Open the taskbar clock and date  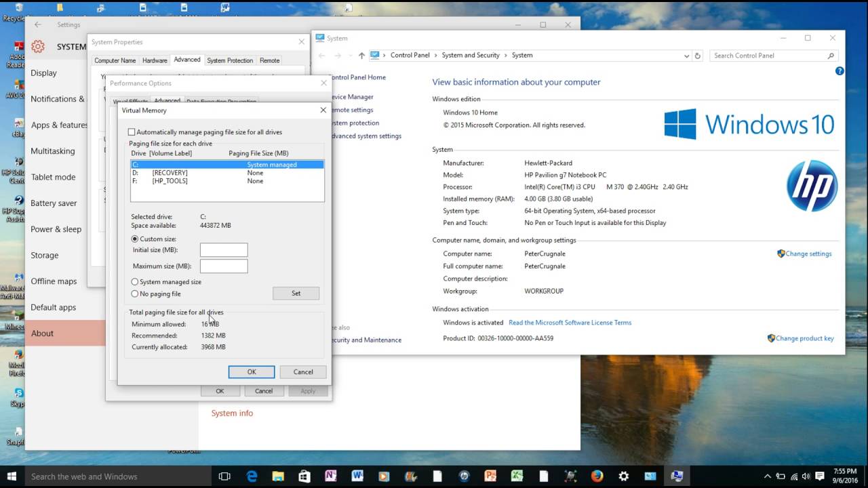pyautogui.click(x=844, y=476)
